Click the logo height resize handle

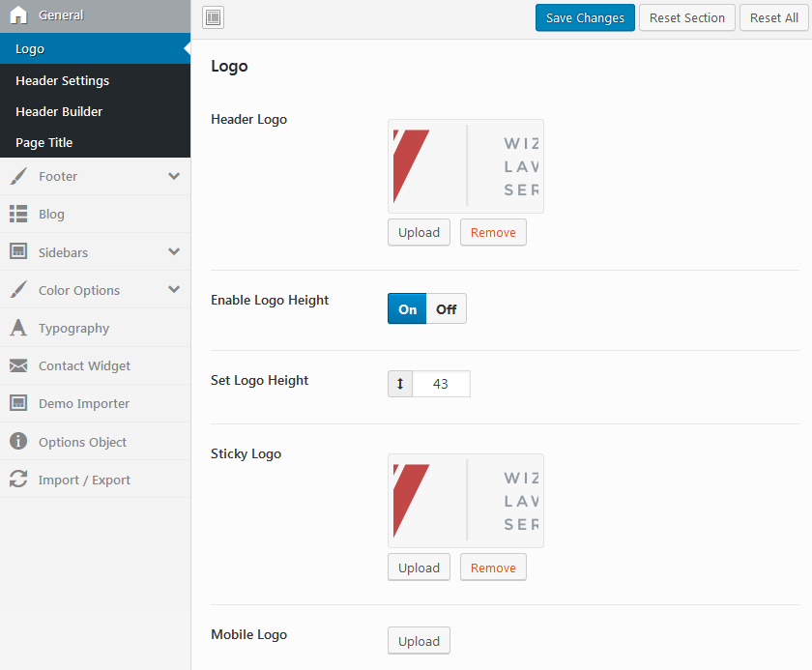coord(400,384)
